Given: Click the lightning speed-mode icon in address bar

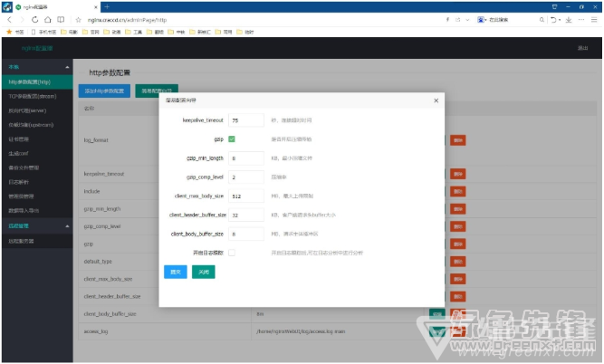Looking at the screenshot, I should (447, 20).
